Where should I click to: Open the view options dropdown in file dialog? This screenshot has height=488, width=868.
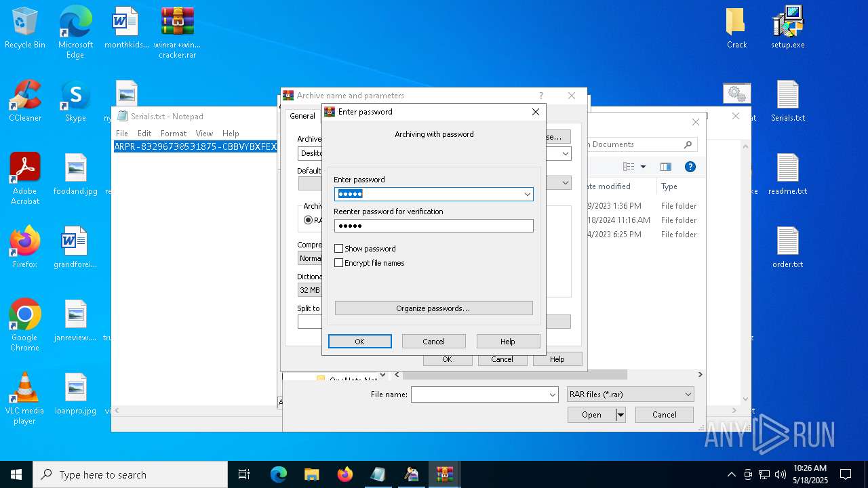(x=643, y=167)
